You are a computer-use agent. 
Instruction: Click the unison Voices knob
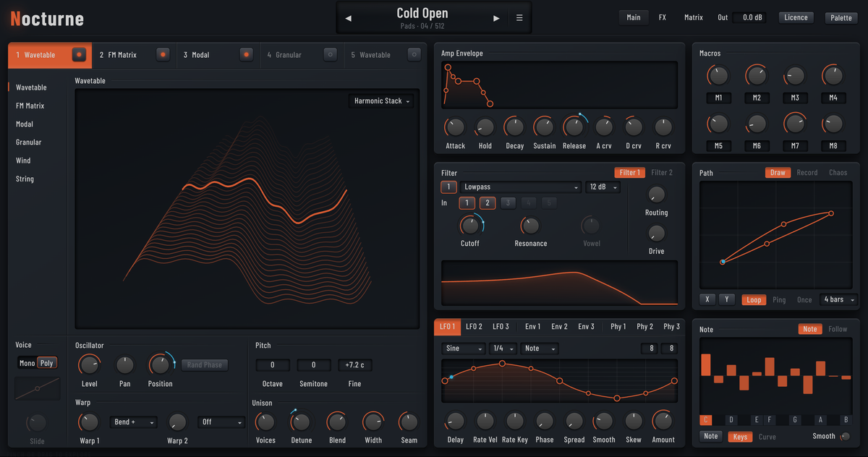point(265,422)
